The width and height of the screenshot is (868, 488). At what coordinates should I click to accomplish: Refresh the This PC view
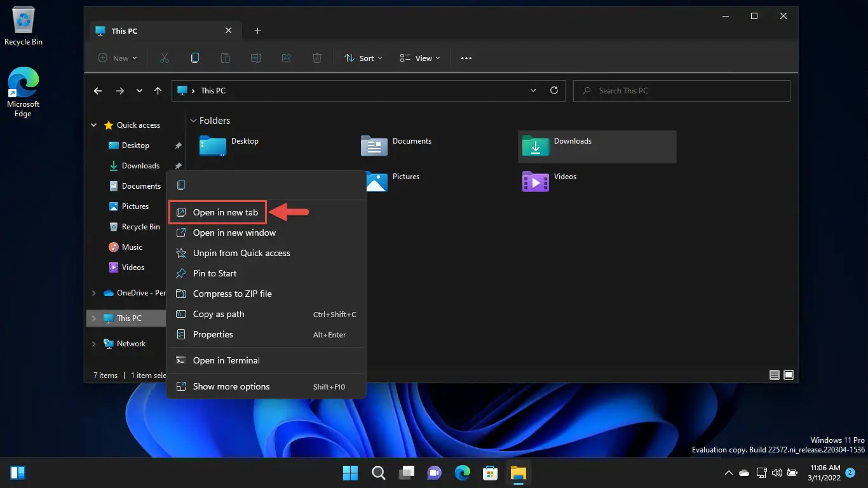coord(554,91)
